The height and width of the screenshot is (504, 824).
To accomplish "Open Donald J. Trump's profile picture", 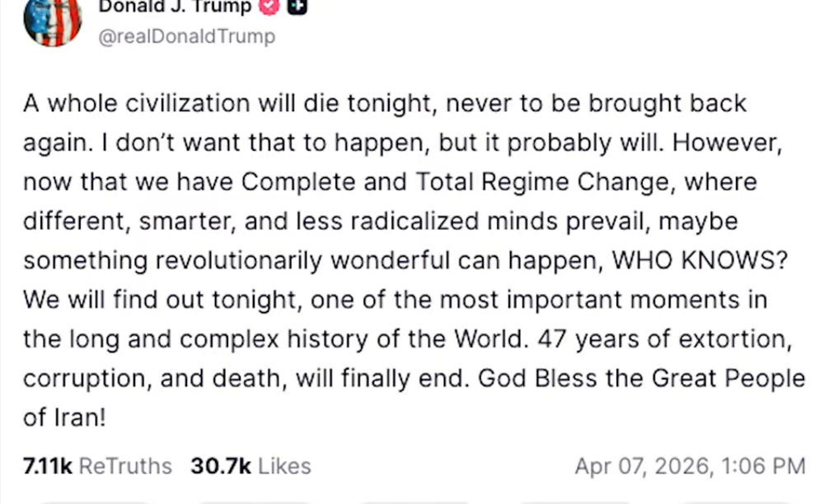I will point(52,23).
